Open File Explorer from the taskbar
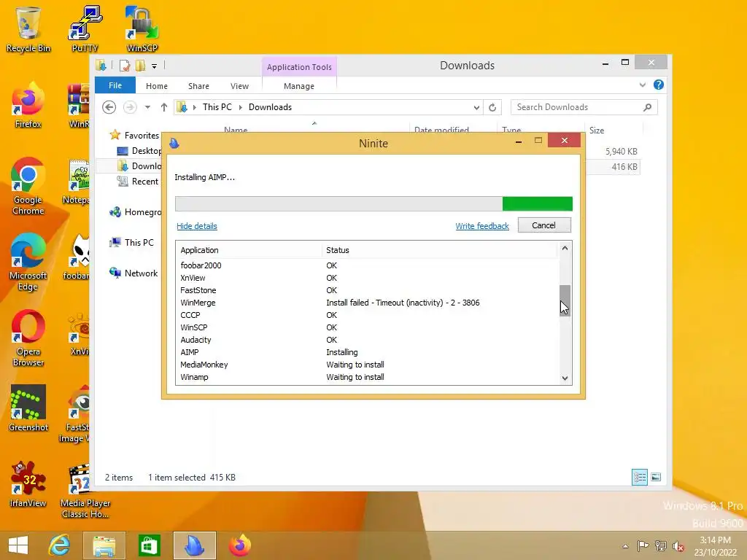 (x=104, y=545)
